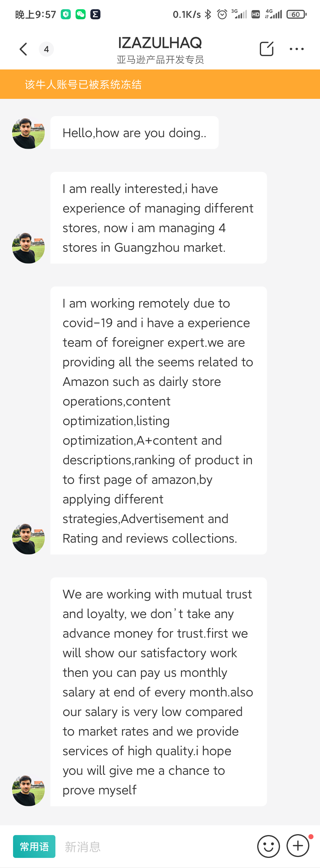Tap avatar beside the Hello message
The width and height of the screenshot is (320, 868).
click(x=28, y=133)
